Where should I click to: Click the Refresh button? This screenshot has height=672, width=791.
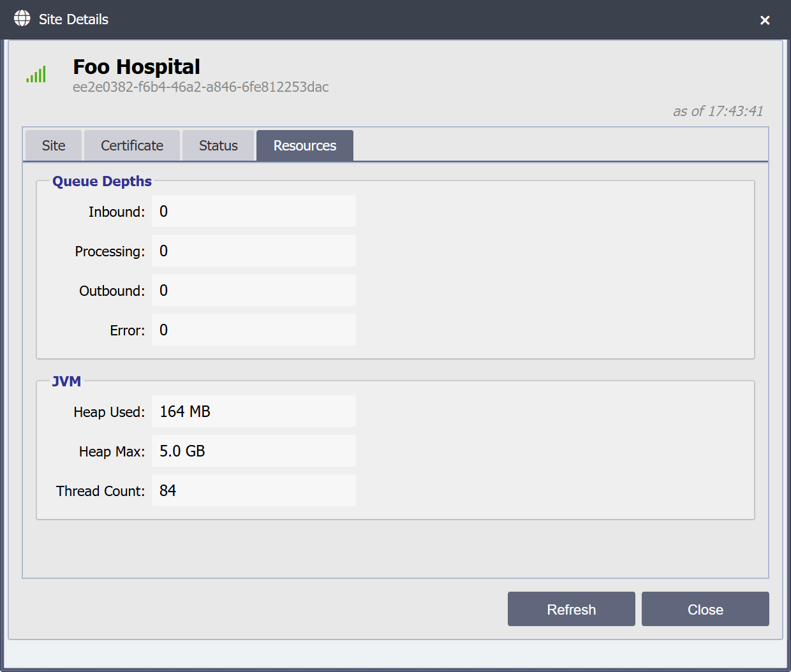572,609
